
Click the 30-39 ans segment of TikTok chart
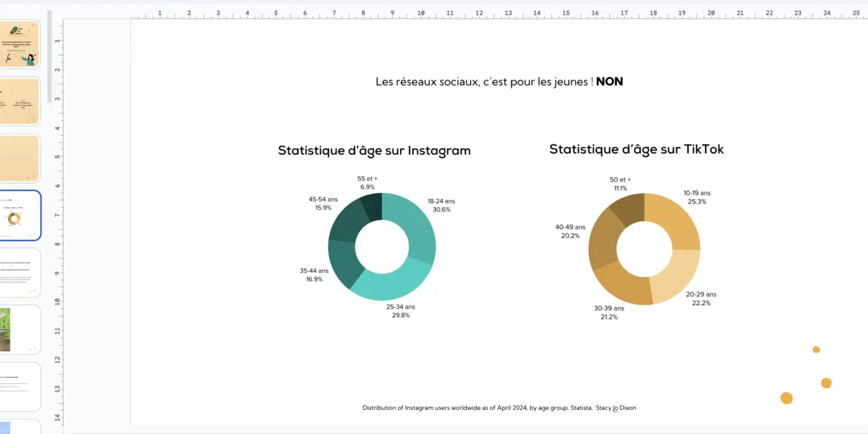tap(622, 286)
